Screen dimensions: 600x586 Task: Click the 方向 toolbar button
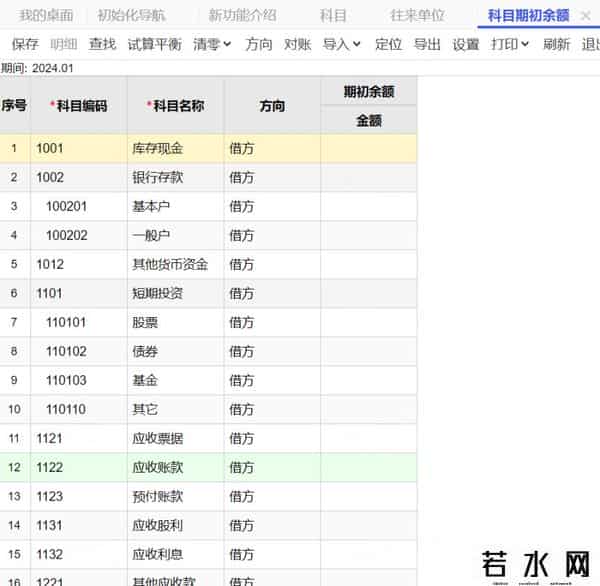(258, 44)
